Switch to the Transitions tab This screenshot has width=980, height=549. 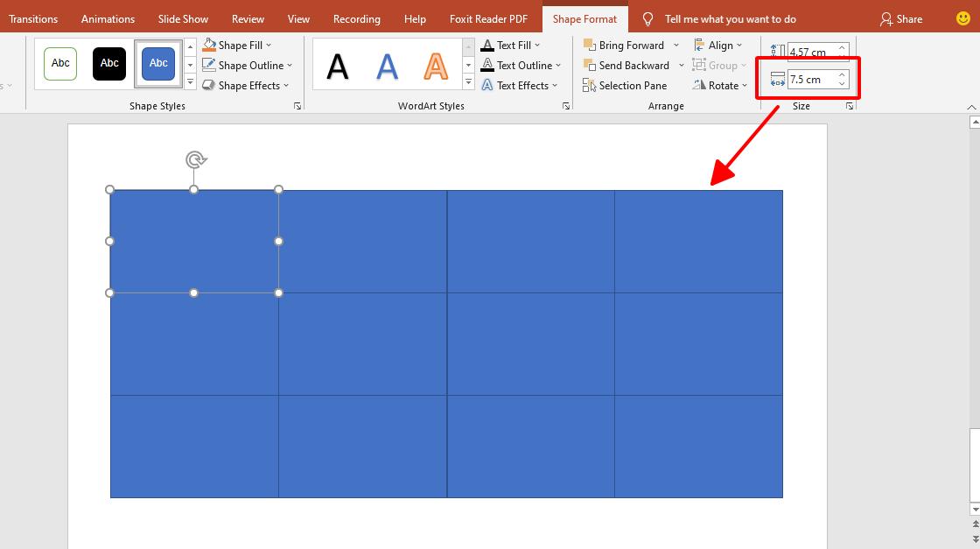point(33,18)
